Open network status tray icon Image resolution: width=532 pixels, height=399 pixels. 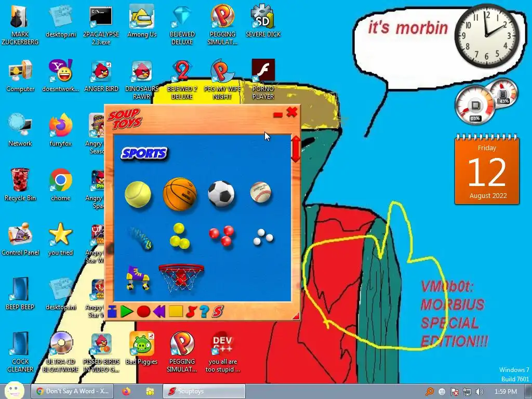(x=467, y=392)
